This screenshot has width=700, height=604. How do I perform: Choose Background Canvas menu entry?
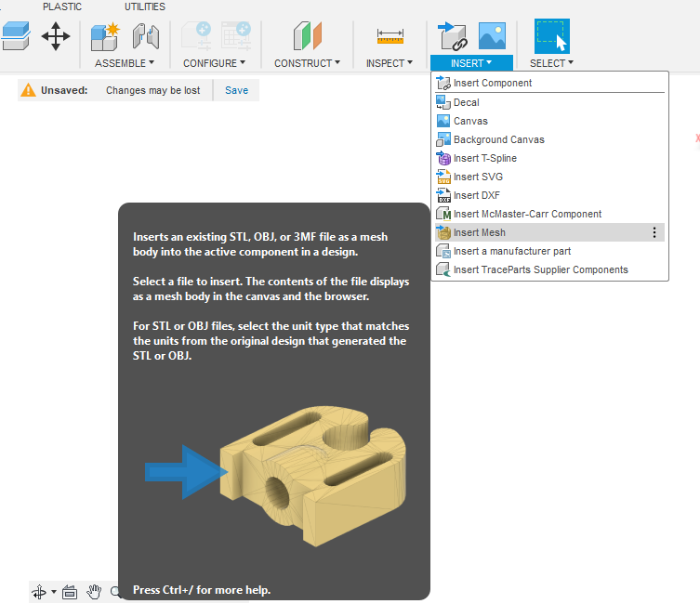point(498,139)
